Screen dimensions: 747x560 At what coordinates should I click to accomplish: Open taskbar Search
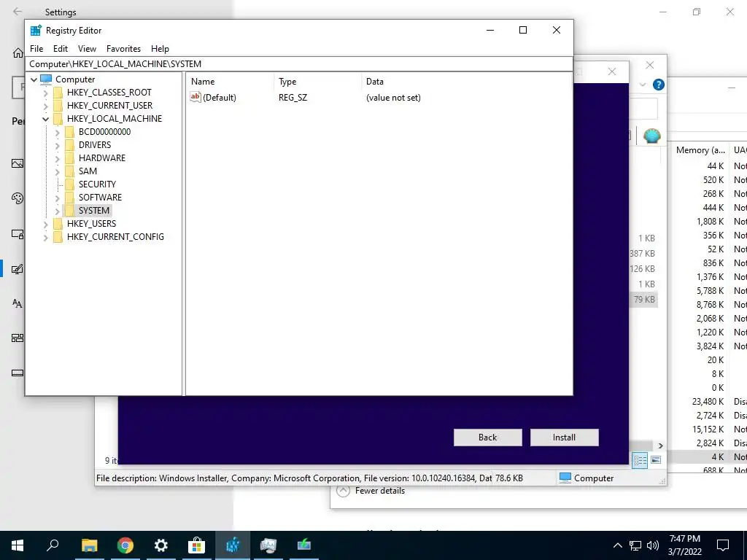(53, 545)
